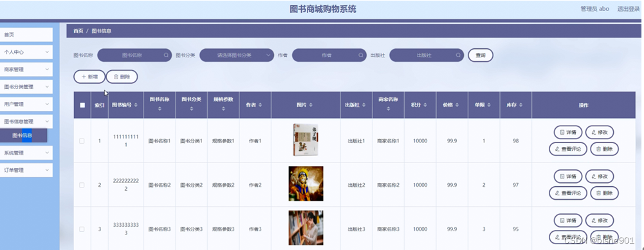Click search icon in 作者 field

[x=361, y=55]
